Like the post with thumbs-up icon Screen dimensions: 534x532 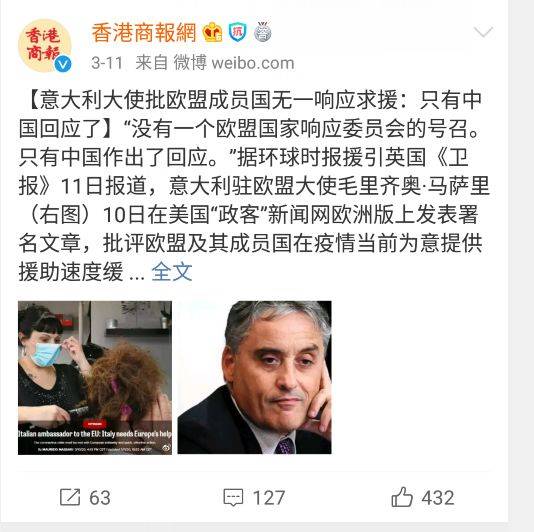402,497
